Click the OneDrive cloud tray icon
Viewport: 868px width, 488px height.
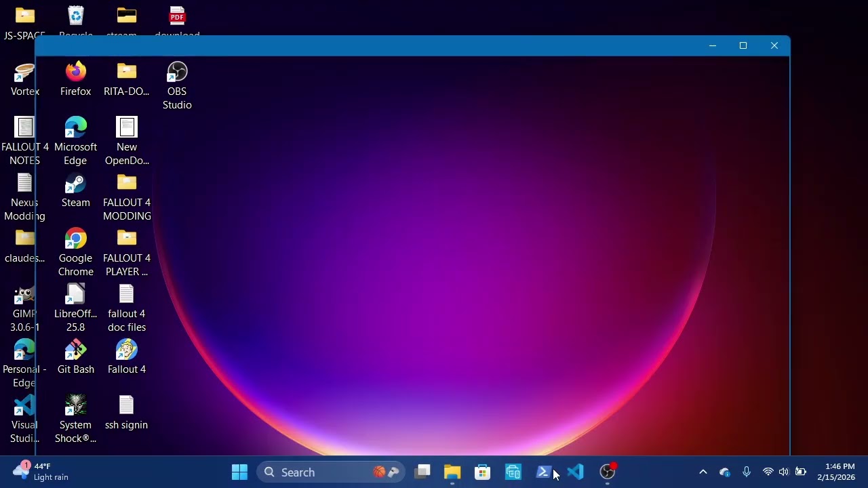[x=725, y=472]
